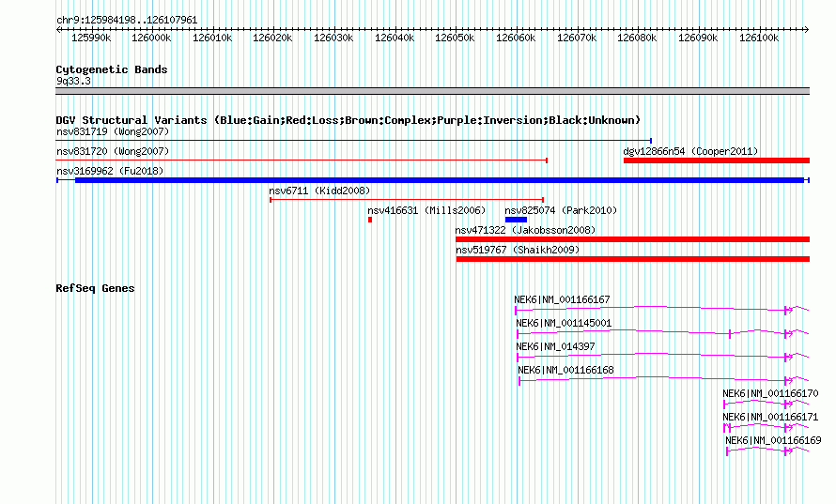This screenshot has width=836, height=504.
Task: Select the 9q33.3 cytogenetic band label
Action: pos(73,81)
